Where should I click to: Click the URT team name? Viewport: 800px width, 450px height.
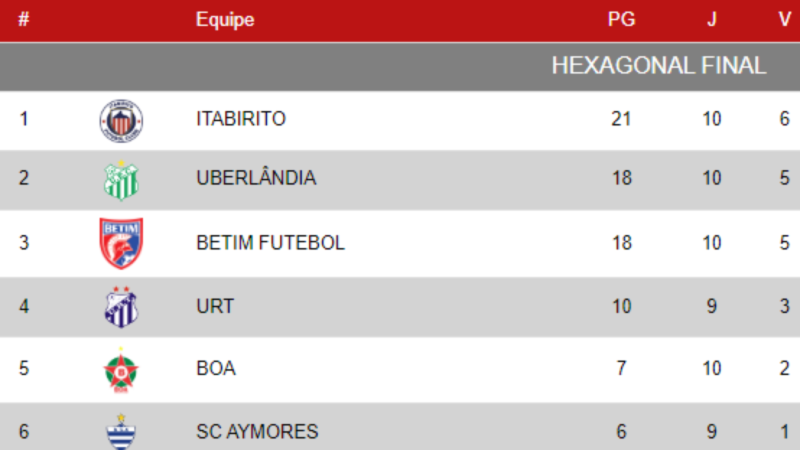click(215, 307)
